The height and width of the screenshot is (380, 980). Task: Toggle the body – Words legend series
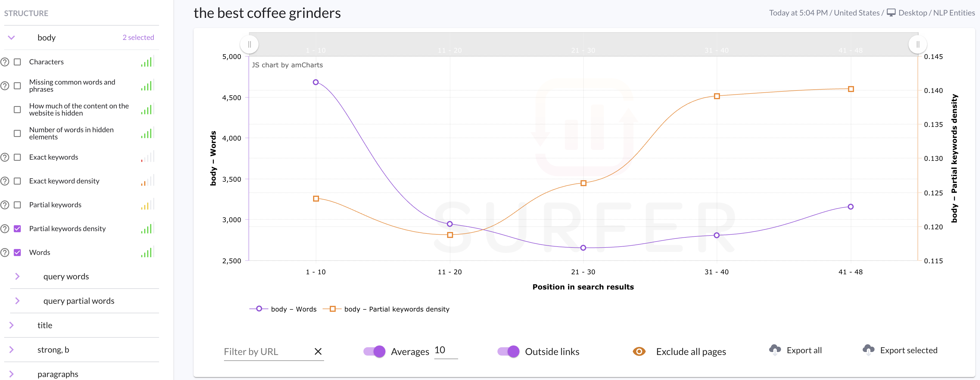coord(283,309)
